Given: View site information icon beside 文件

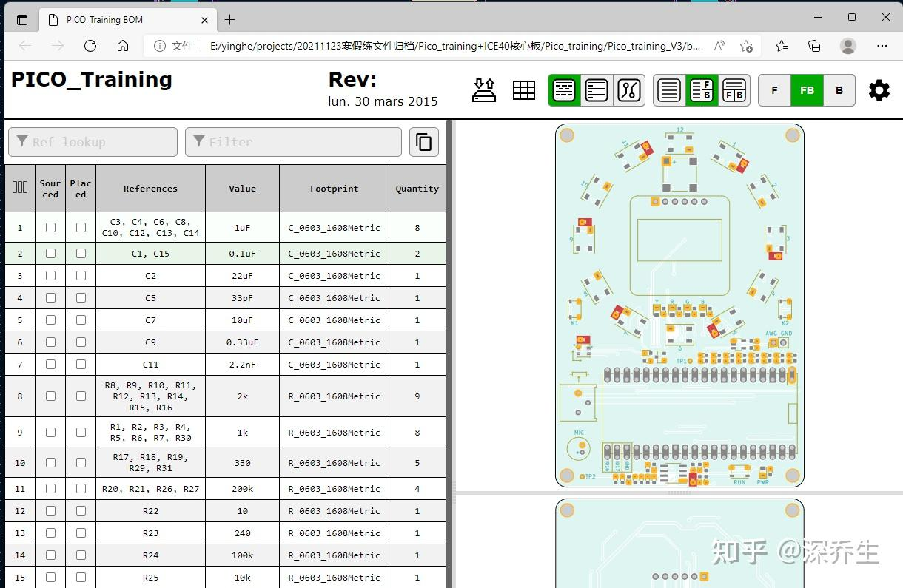Looking at the screenshot, I should click(159, 46).
